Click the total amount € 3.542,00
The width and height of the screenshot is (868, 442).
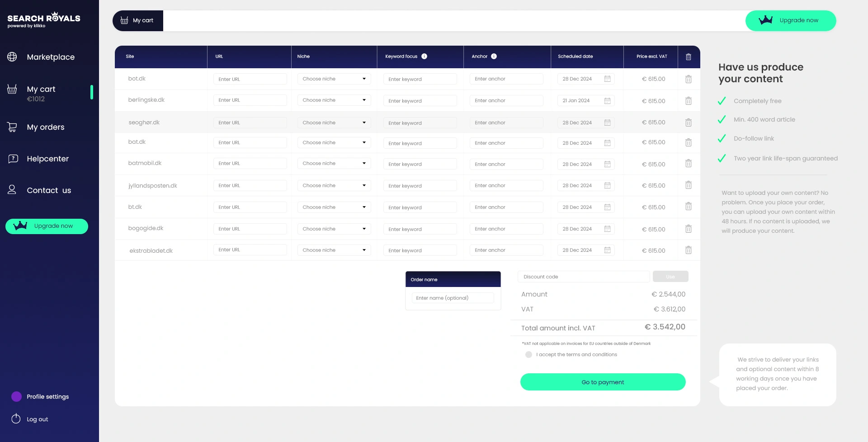tap(665, 327)
